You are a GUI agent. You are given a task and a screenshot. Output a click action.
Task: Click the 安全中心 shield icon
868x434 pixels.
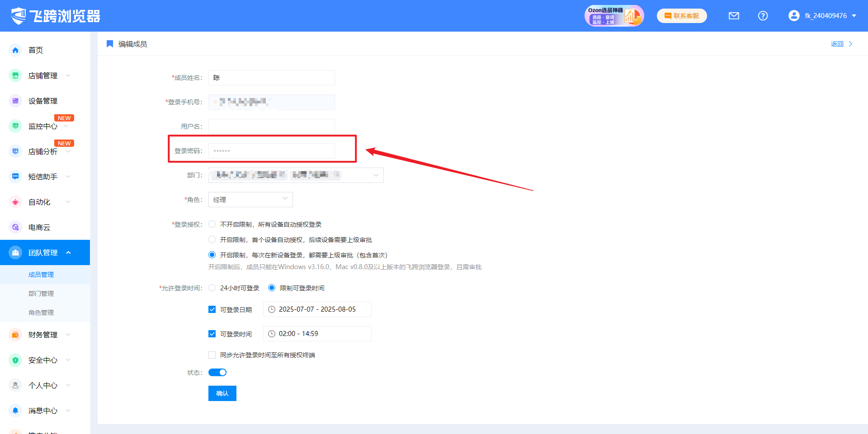tap(15, 360)
